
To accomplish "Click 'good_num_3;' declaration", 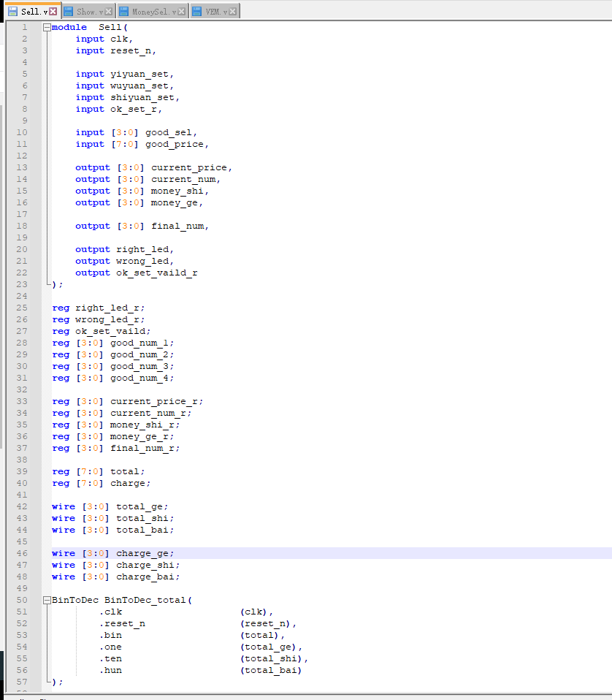I will pyautogui.click(x=142, y=367).
